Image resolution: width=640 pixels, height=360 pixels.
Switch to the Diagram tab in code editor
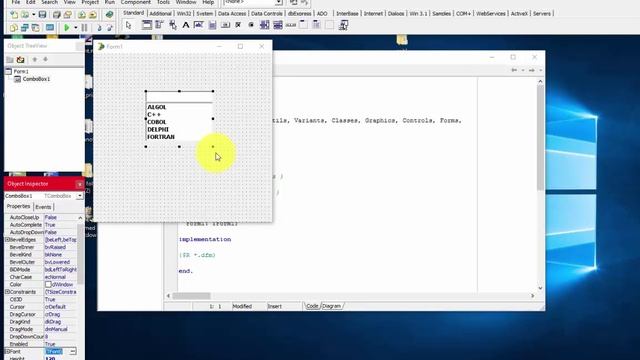pyautogui.click(x=331, y=306)
